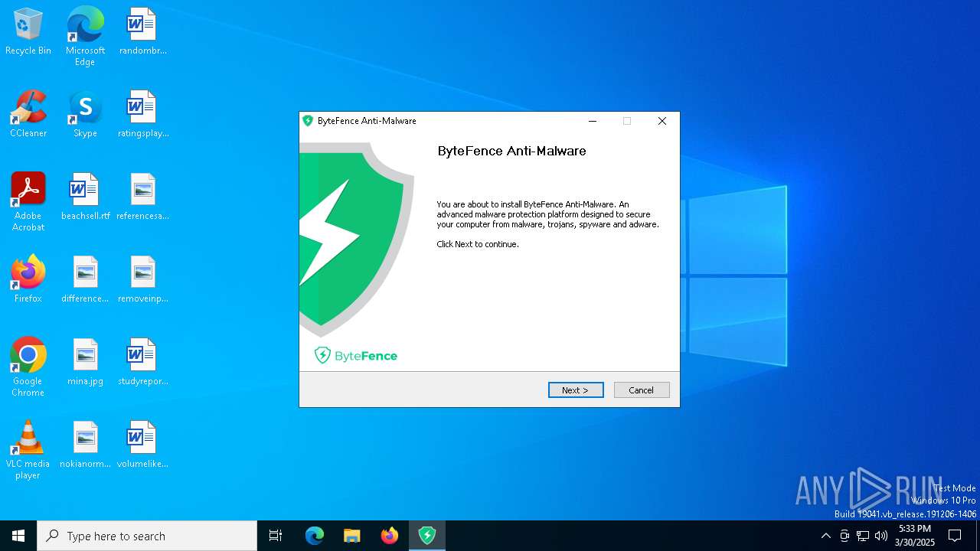
Task: Select the Google Chrome desktop shortcut
Action: pyautogui.click(x=28, y=367)
